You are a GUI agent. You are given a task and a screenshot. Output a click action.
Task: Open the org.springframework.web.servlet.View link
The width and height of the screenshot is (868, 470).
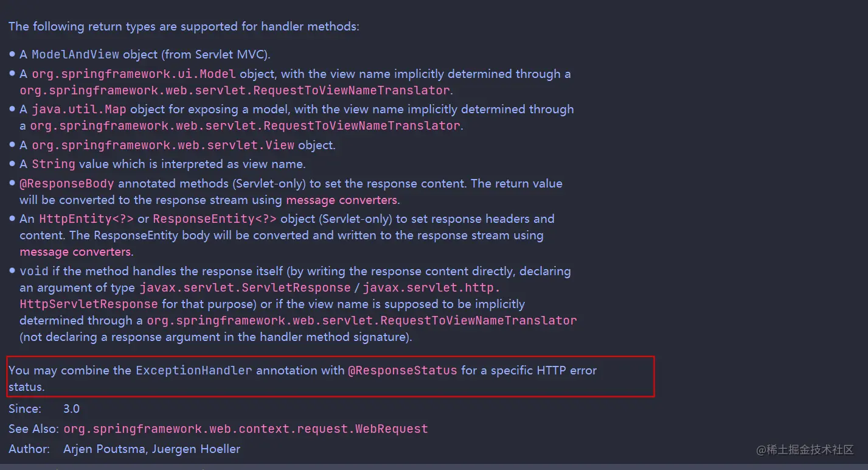(x=162, y=146)
